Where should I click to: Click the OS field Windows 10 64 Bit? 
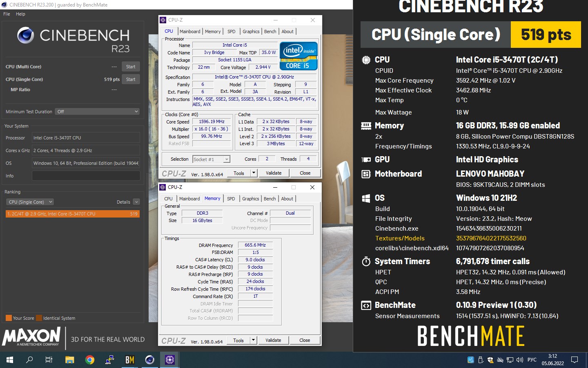tap(86, 163)
